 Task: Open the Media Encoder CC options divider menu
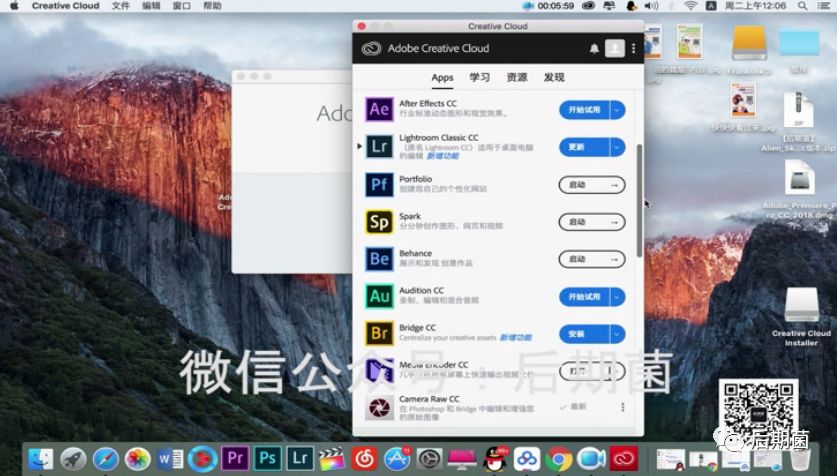(x=615, y=371)
